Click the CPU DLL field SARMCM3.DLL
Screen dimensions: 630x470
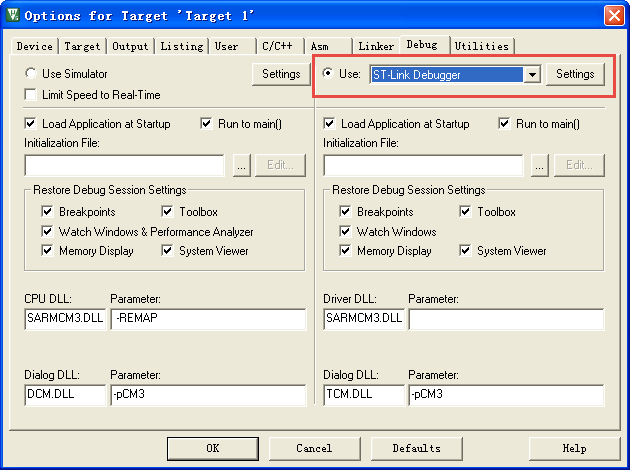[65, 319]
